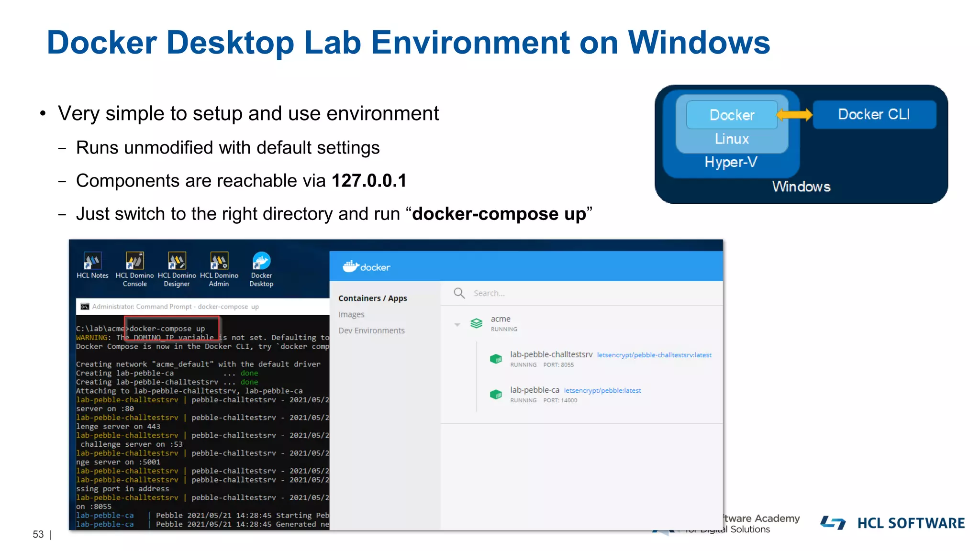Select the lab-pebble-ca container name
This screenshot has width=980, height=551.
click(x=535, y=390)
